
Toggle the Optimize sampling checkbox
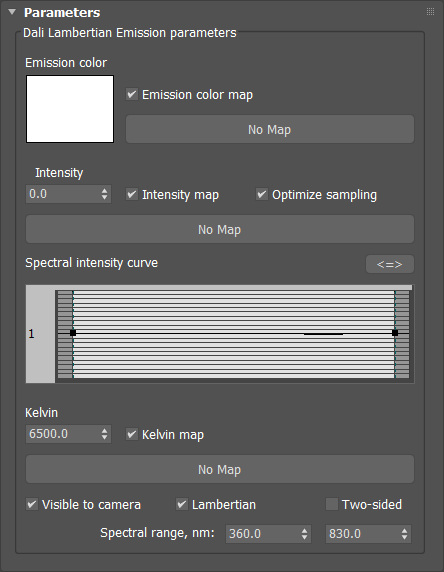262,194
